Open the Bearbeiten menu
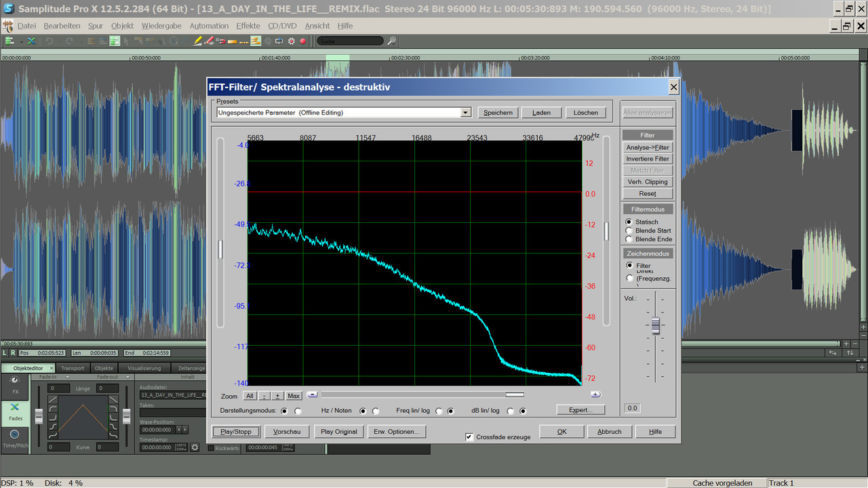This screenshot has height=488, width=868. 62,26
